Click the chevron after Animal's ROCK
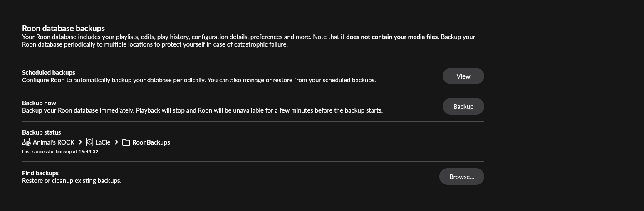Viewport: 644px width, 211px height. (80, 142)
